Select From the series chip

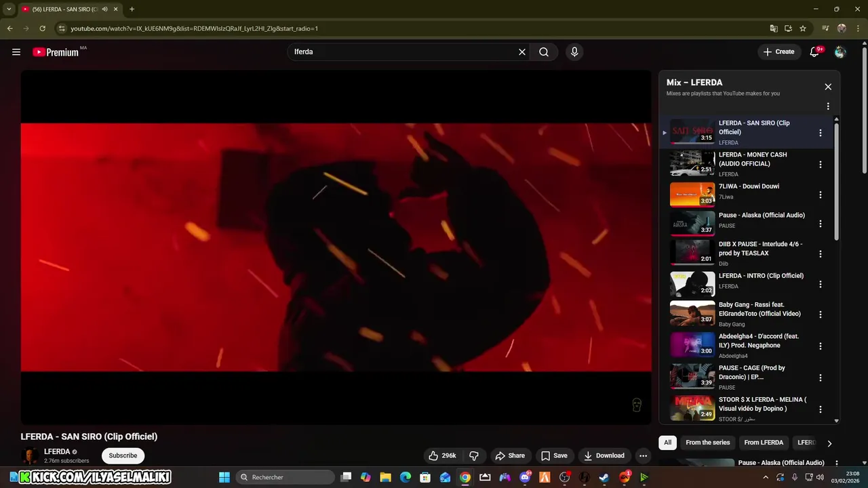coord(707,443)
